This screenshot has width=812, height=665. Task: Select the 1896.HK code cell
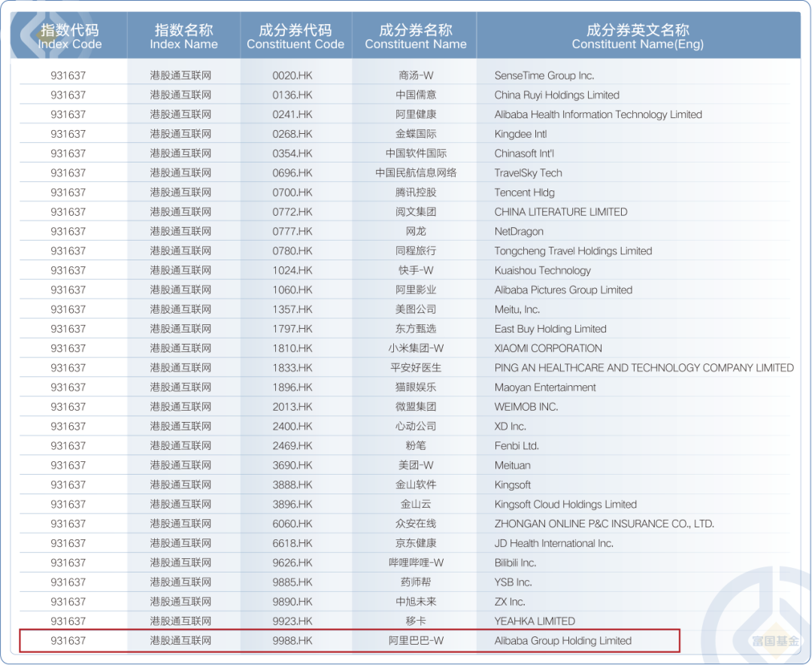coord(292,387)
